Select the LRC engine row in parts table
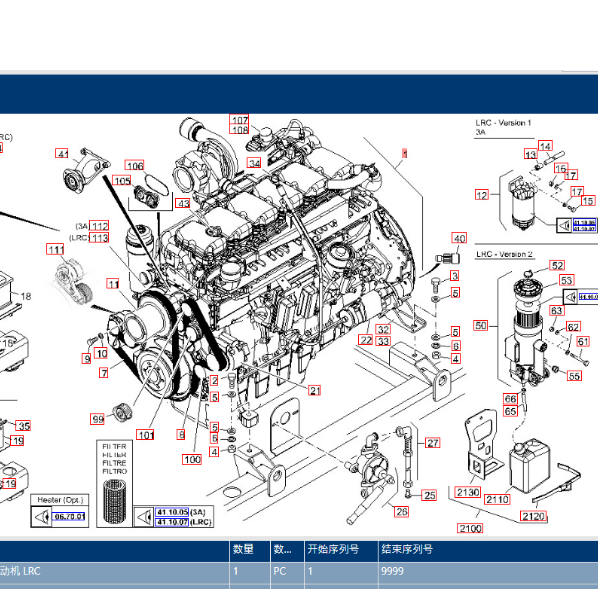The height and width of the screenshot is (589, 598). coord(299,571)
